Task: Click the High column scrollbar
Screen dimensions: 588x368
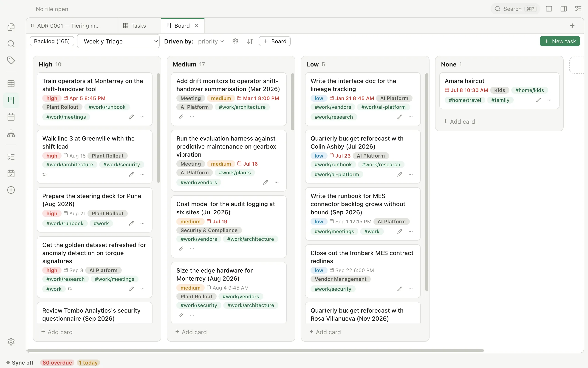Action: [x=158, y=128]
